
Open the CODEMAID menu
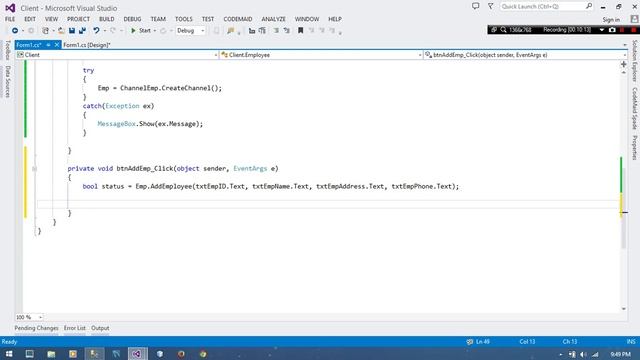[238, 19]
